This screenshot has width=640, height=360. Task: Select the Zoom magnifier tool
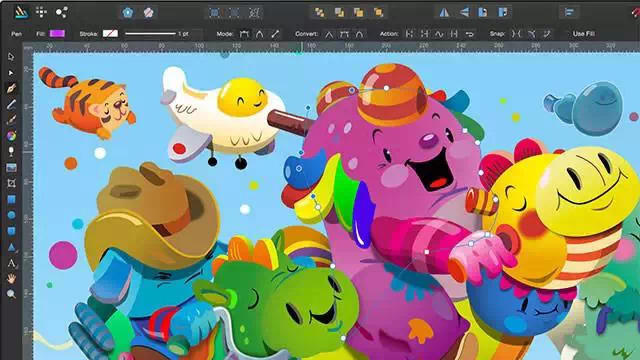[11, 294]
